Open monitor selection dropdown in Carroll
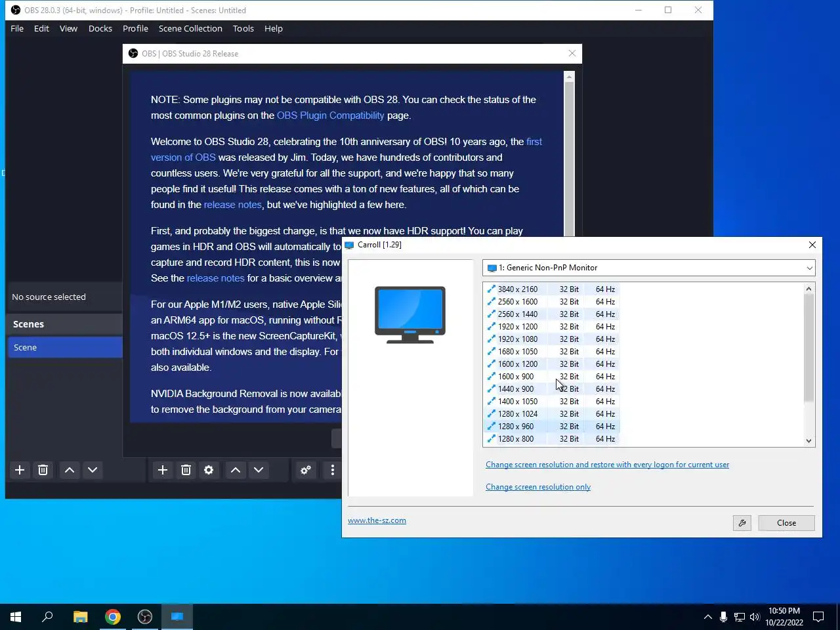 click(x=649, y=268)
